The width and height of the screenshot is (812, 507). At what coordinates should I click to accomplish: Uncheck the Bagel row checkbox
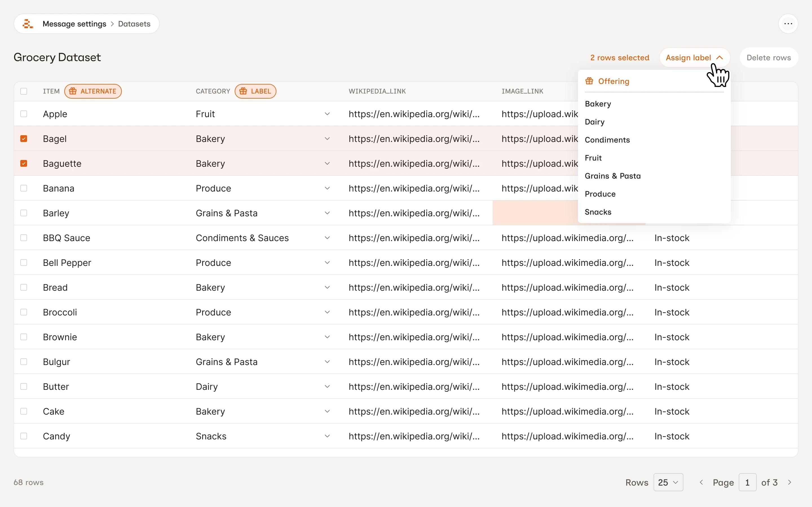click(x=24, y=139)
